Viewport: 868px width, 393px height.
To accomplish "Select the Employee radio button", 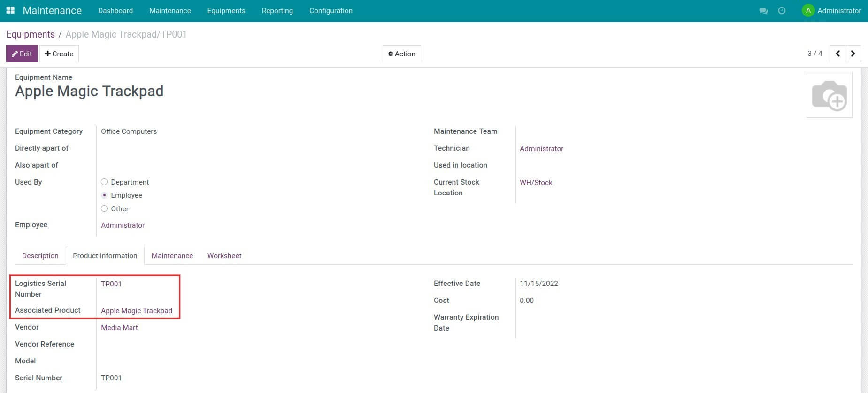I will 104,195.
